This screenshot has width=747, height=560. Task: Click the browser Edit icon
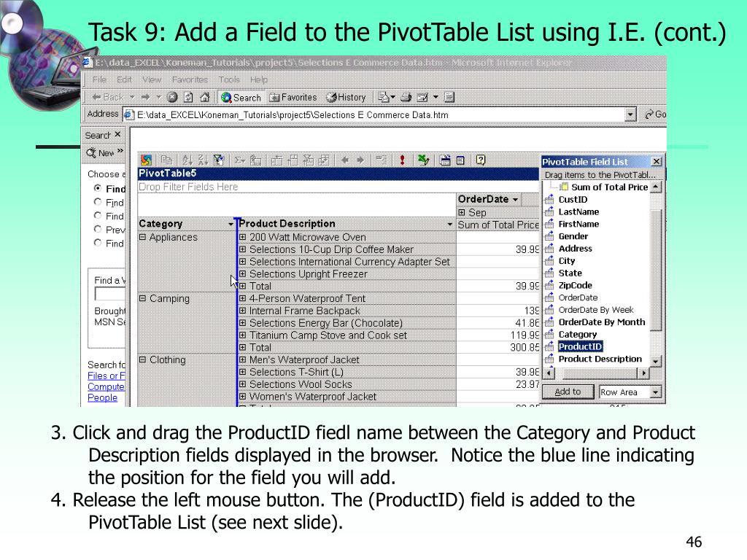(x=422, y=97)
